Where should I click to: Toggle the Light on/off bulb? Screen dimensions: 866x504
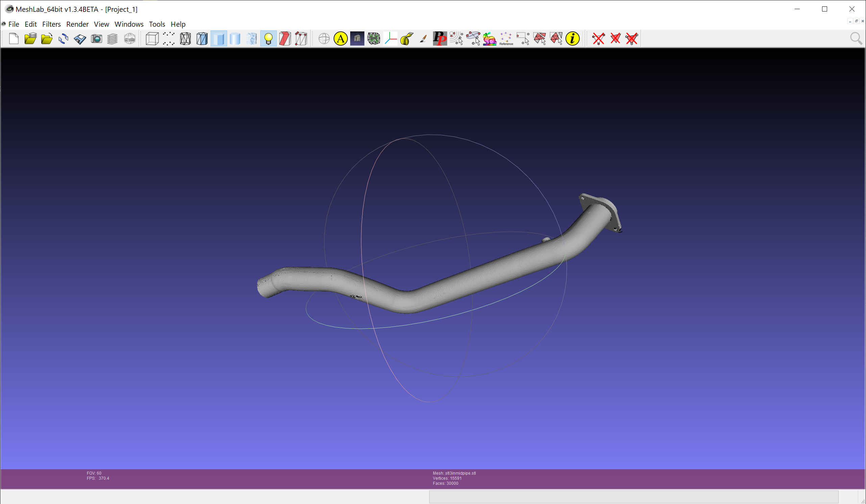coord(268,39)
